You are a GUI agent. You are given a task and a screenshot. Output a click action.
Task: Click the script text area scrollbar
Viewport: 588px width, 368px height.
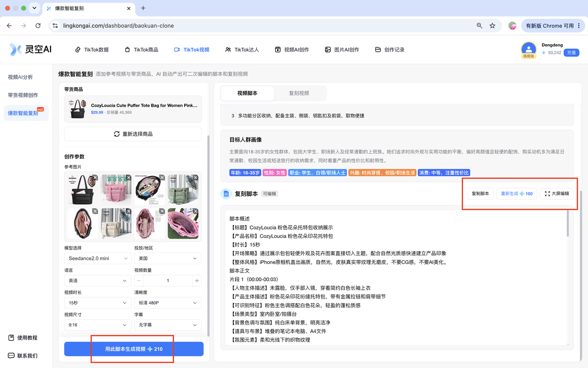(x=568, y=224)
